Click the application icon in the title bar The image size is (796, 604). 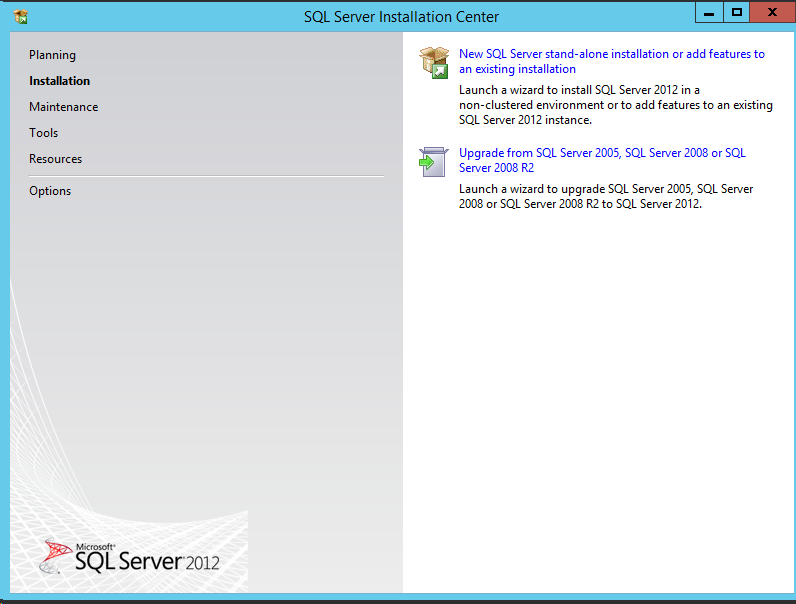(x=21, y=16)
